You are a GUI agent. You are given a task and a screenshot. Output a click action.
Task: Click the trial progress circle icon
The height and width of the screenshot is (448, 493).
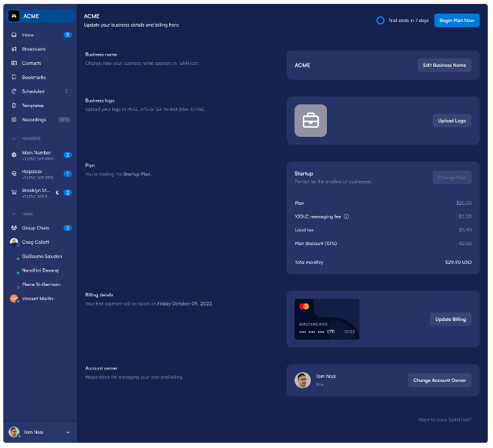pos(380,20)
